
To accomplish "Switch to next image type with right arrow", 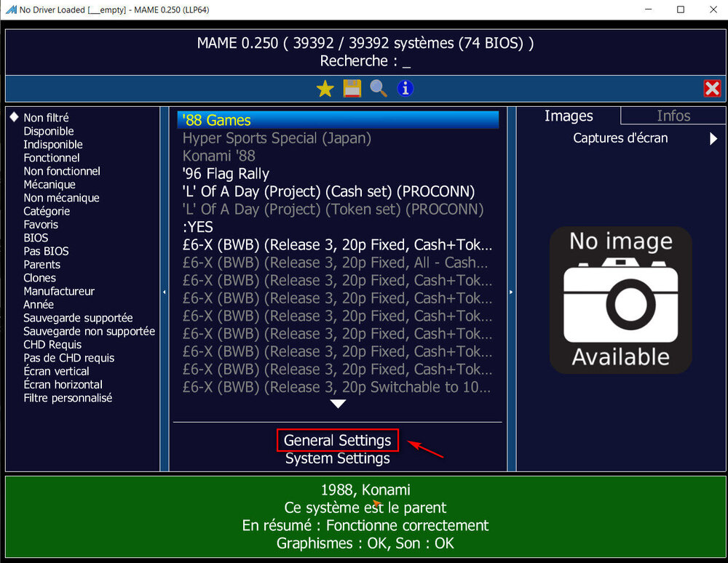I will 713,138.
